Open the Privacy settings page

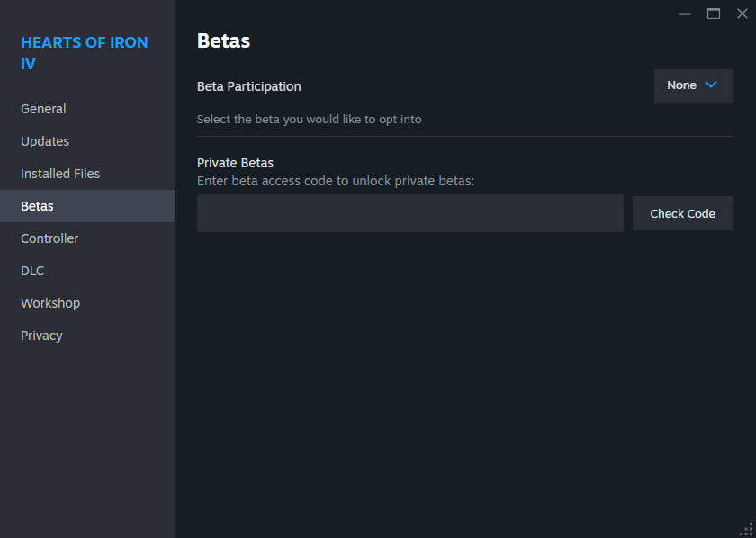[41, 336]
